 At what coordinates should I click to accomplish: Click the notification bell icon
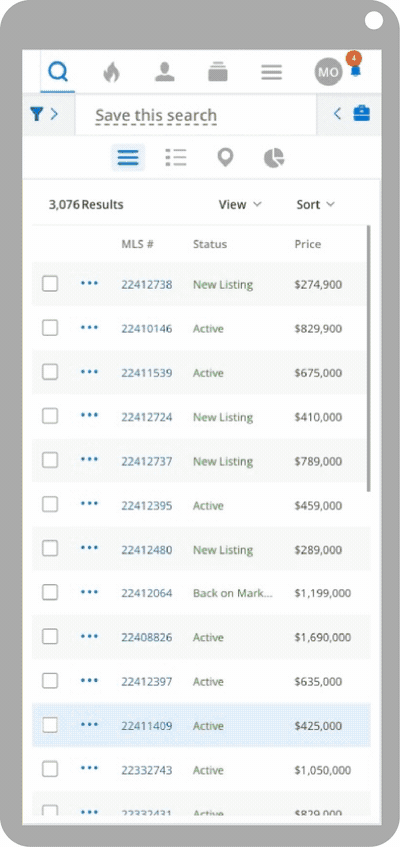click(x=355, y=71)
